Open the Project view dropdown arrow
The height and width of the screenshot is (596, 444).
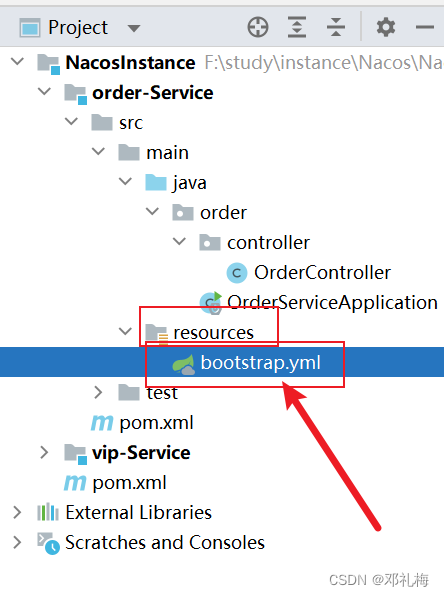[x=133, y=28]
